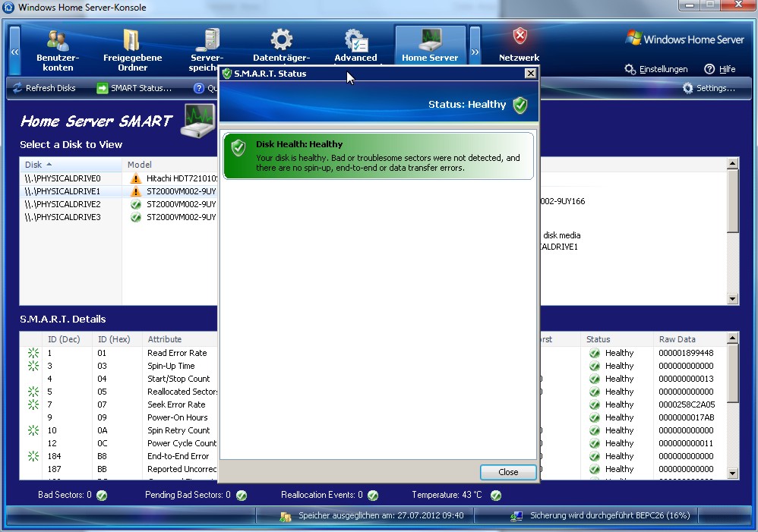Click the Pending Bad Sectors check icon
Screen dimensions: 758x532
tap(242, 496)
